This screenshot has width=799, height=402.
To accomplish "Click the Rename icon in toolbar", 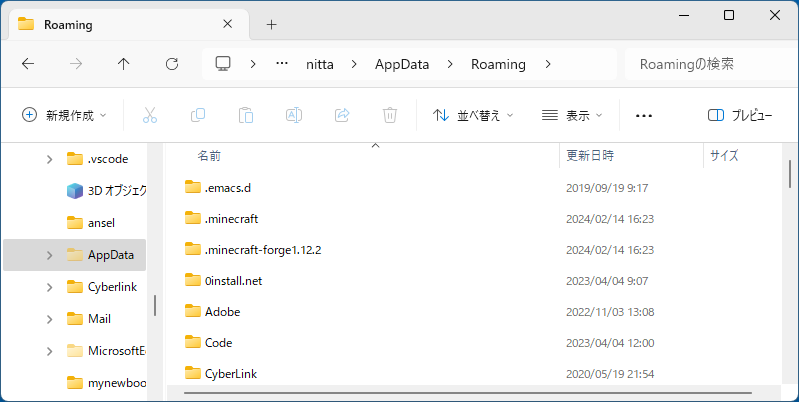I will pos(294,115).
